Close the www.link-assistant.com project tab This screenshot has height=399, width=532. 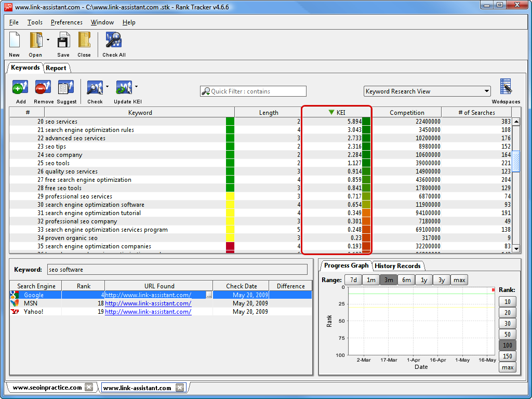pos(180,388)
